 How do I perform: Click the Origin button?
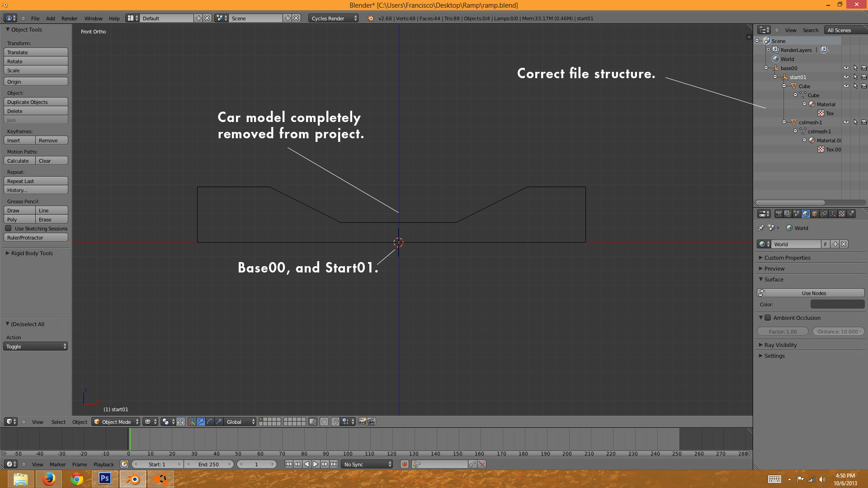[36, 82]
